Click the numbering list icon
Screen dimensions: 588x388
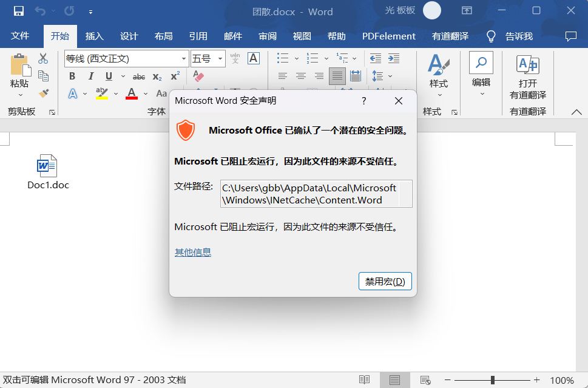click(x=313, y=58)
